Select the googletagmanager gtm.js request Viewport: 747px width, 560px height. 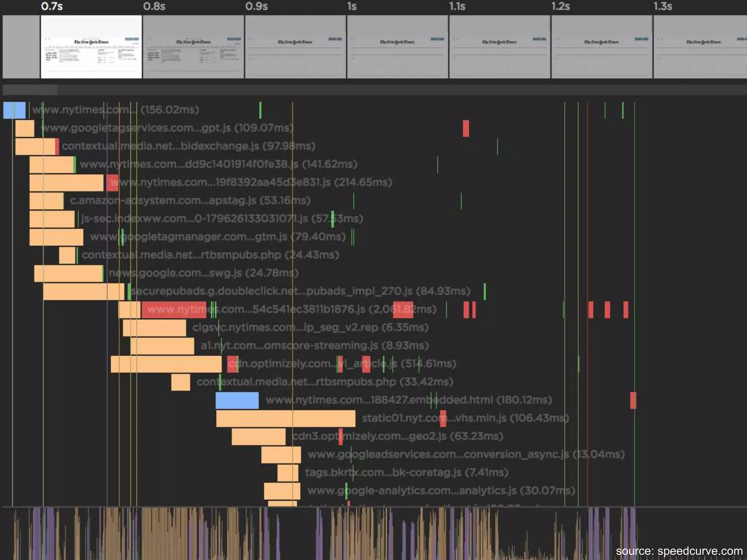218,237
